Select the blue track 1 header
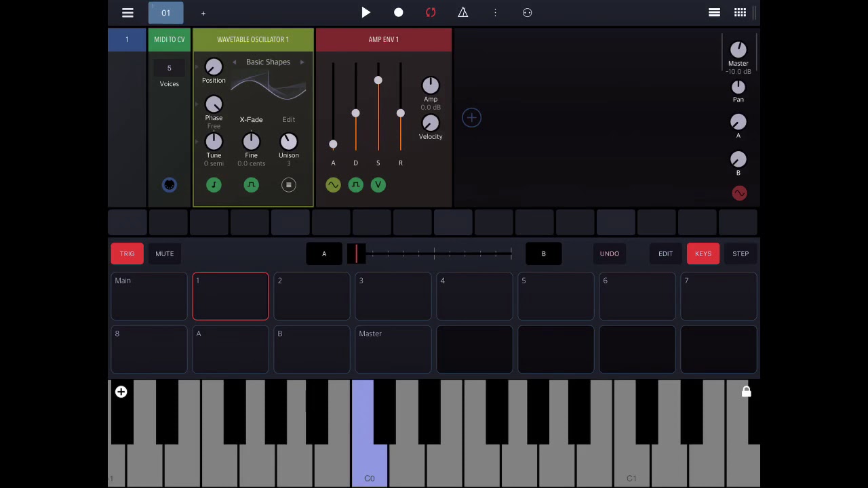Viewport: 868px width, 488px height. [127, 39]
